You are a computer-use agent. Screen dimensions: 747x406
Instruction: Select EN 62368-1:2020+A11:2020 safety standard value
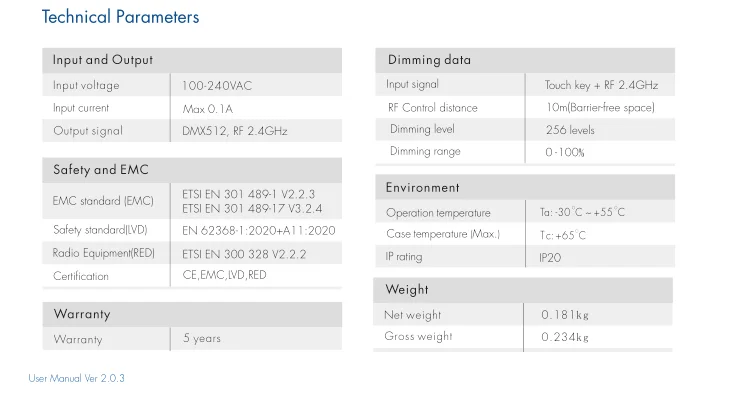(259, 231)
